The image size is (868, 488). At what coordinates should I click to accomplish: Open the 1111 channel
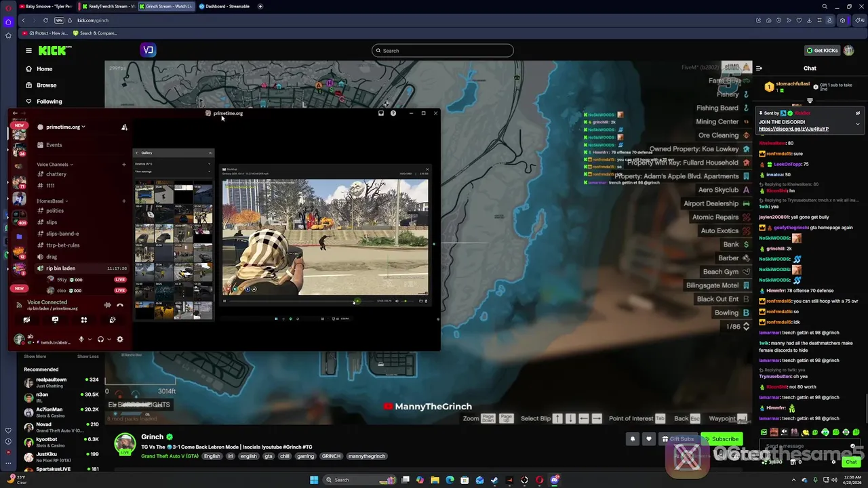(x=50, y=186)
